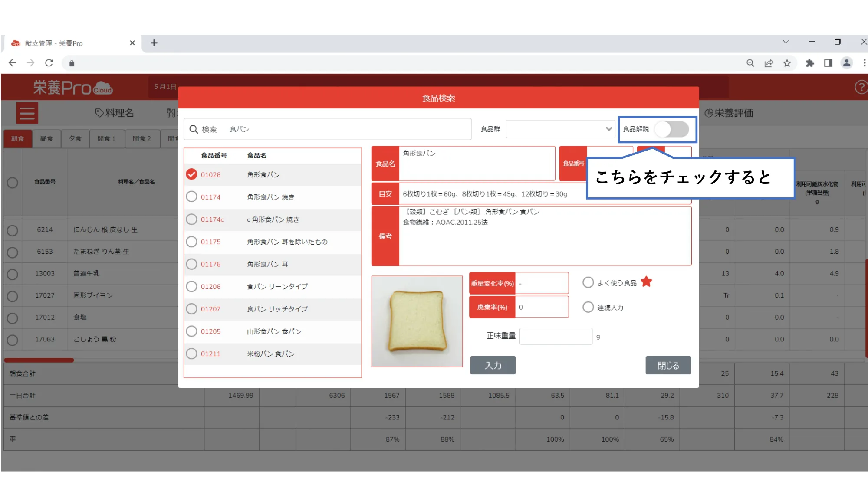
Task: Reload the page
Action: tap(49, 63)
